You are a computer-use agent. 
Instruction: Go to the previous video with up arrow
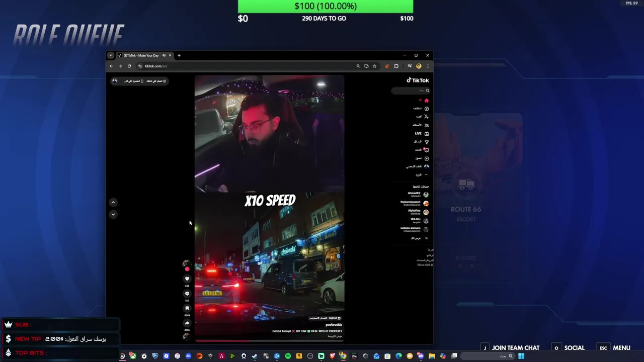click(113, 203)
